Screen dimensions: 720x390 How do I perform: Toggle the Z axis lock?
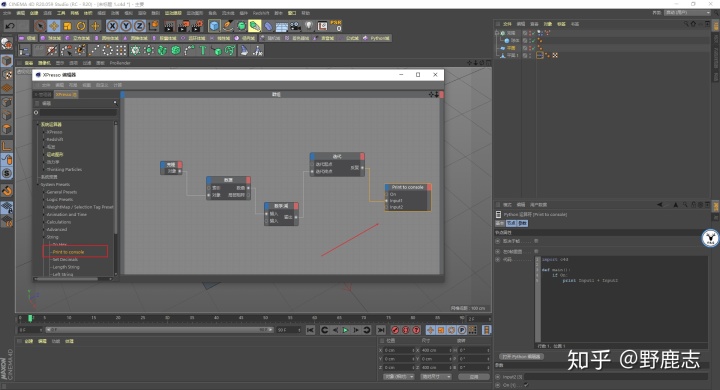pyautogui.click(x=140, y=26)
